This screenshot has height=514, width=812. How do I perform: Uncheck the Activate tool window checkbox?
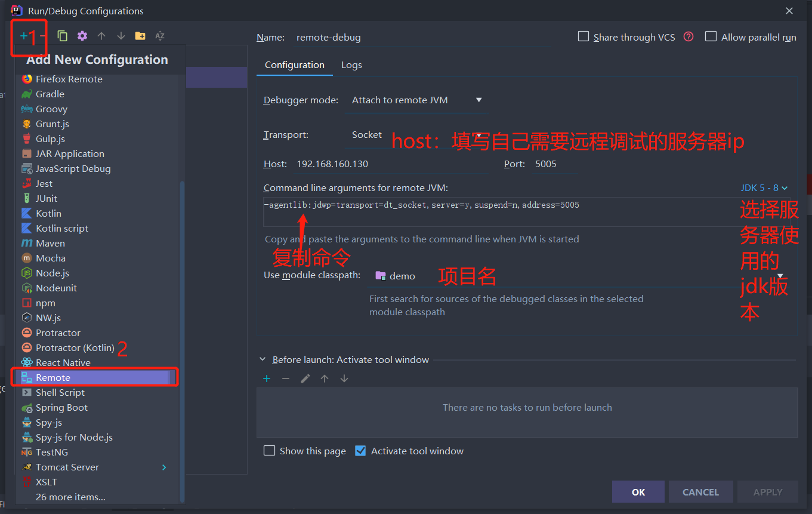click(x=360, y=451)
